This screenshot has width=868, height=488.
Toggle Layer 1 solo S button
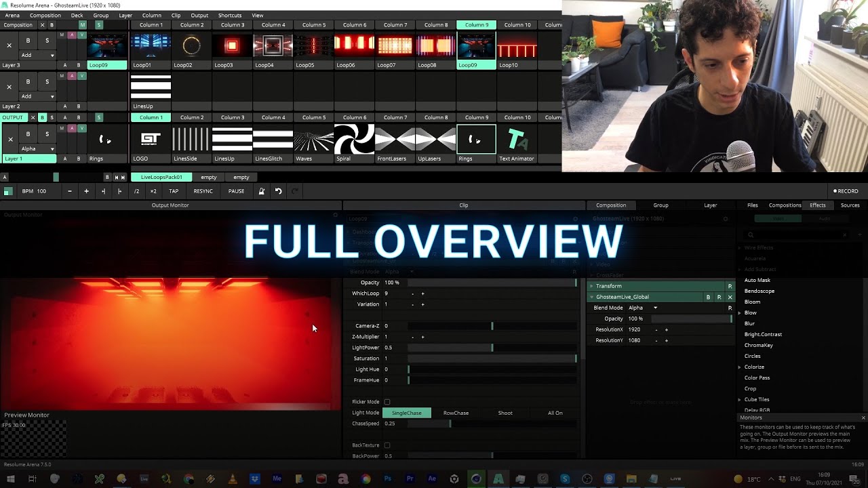tap(47, 134)
